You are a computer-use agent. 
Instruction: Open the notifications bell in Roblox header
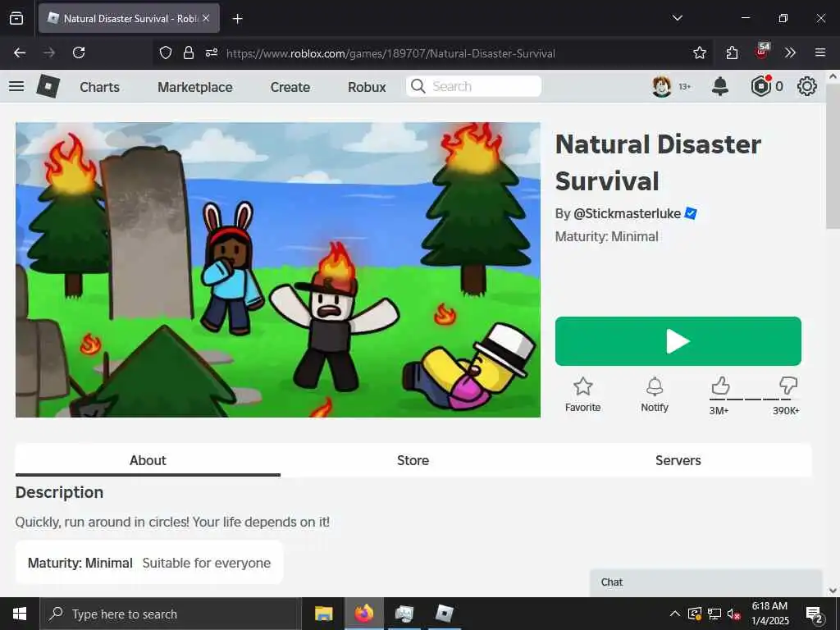(720, 86)
